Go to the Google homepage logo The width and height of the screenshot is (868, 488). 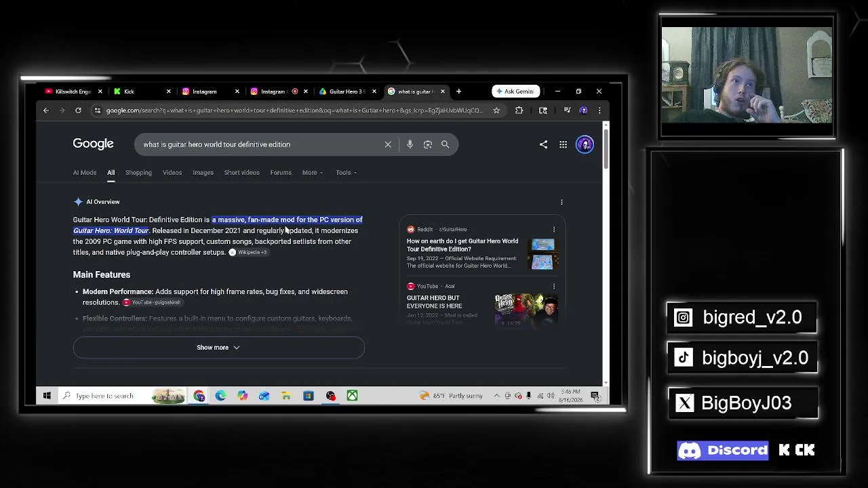pyautogui.click(x=93, y=144)
